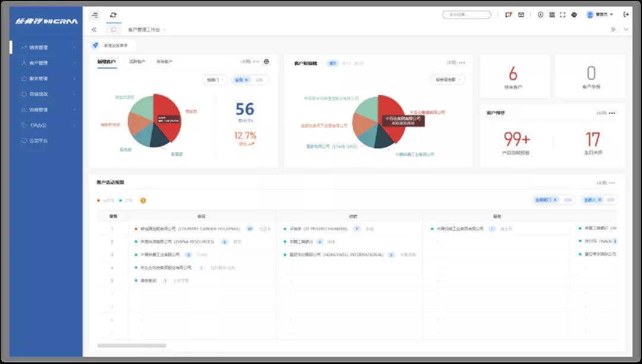This screenshot has height=364, width=642.
Task: Click the 6 待审客户 card
Action: point(512,77)
